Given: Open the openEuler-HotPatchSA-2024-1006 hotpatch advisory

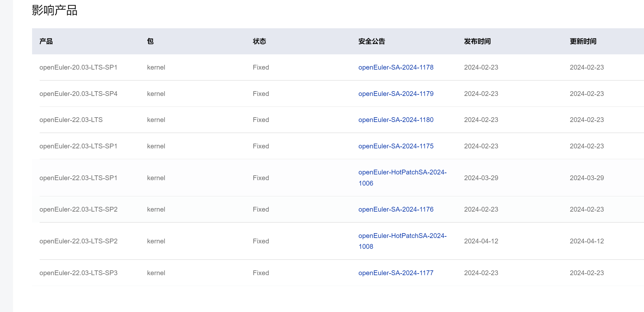Looking at the screenshot, I should (402, 173).
